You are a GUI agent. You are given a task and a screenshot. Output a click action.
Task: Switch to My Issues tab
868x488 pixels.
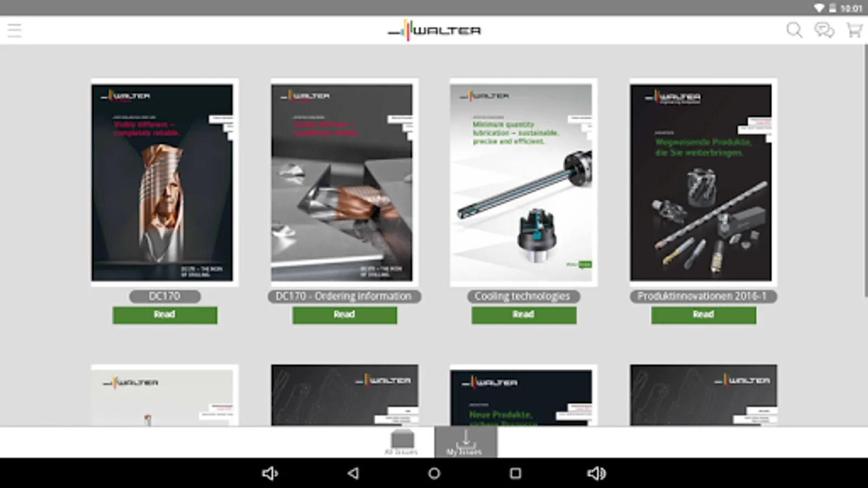pos(465,442)
